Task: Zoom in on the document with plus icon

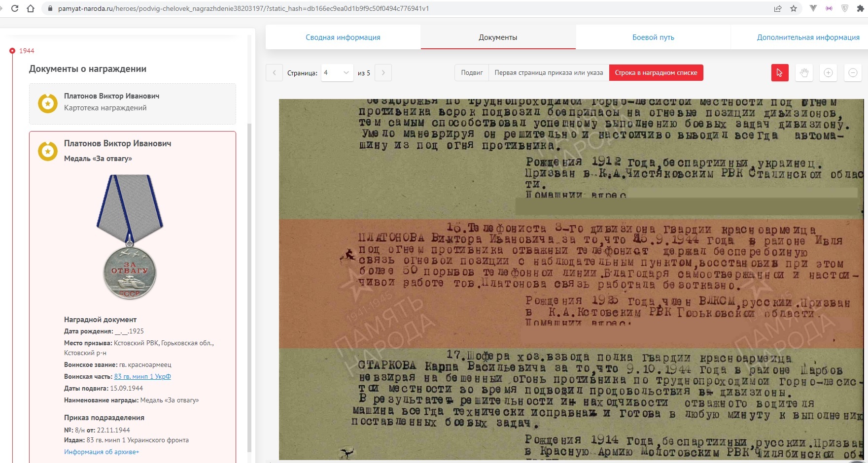Action: click(828, 73)
